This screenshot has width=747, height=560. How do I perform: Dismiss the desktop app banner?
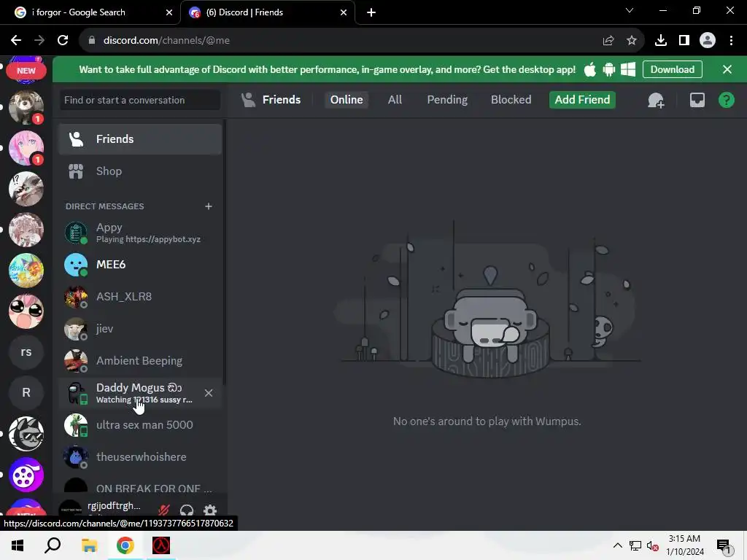tap(727, 69)
